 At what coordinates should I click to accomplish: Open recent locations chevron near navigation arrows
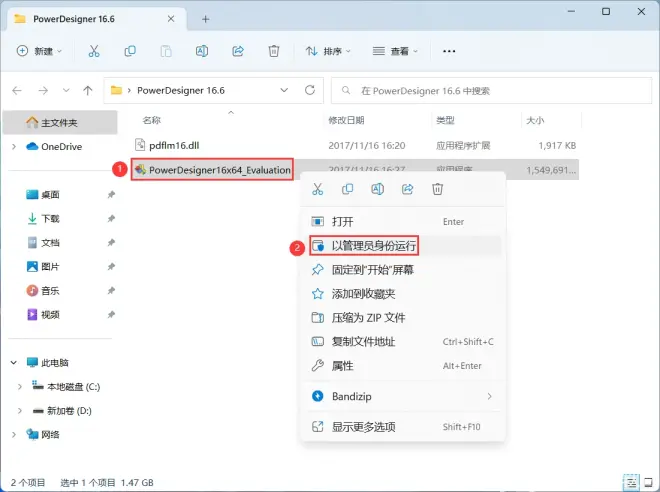[x=66, y=90]
